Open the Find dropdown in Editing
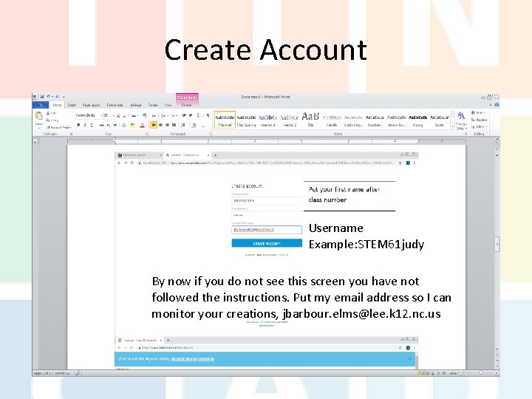Image resolution: width=532 pixels, height=399 pixels. click(x=478, y=112)
